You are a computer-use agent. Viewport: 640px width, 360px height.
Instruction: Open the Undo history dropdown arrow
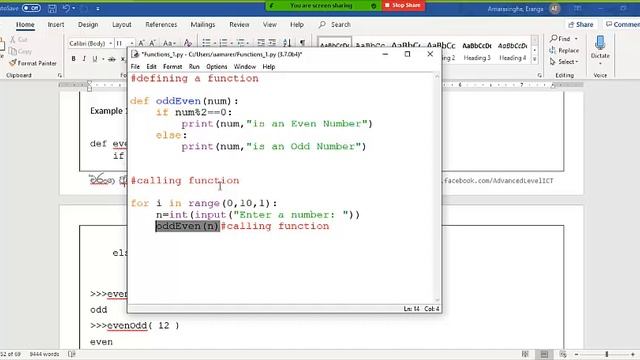[74, 8]
